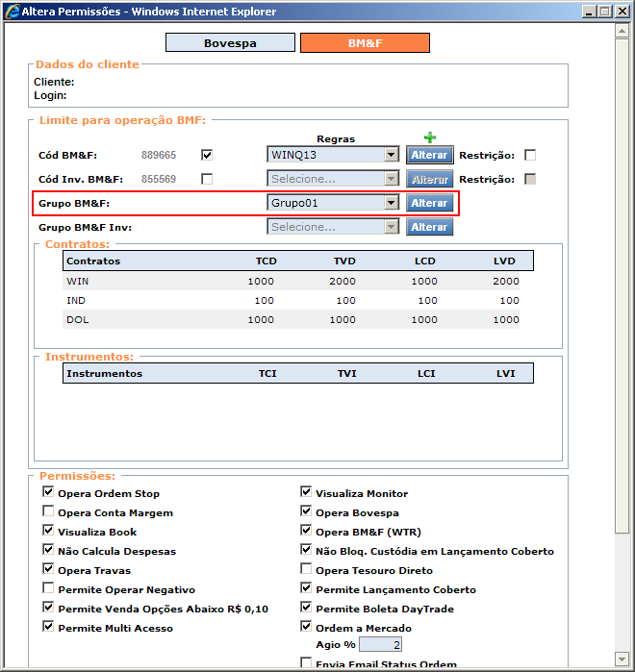Image resolution: width=635 pixels, height=672 pixels.
Task: Click the LCD column header
Action: point(425,261)
